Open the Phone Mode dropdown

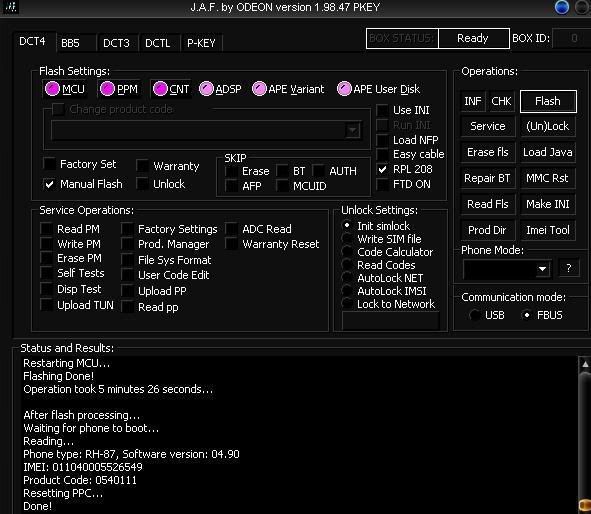[x=542, y=269]
